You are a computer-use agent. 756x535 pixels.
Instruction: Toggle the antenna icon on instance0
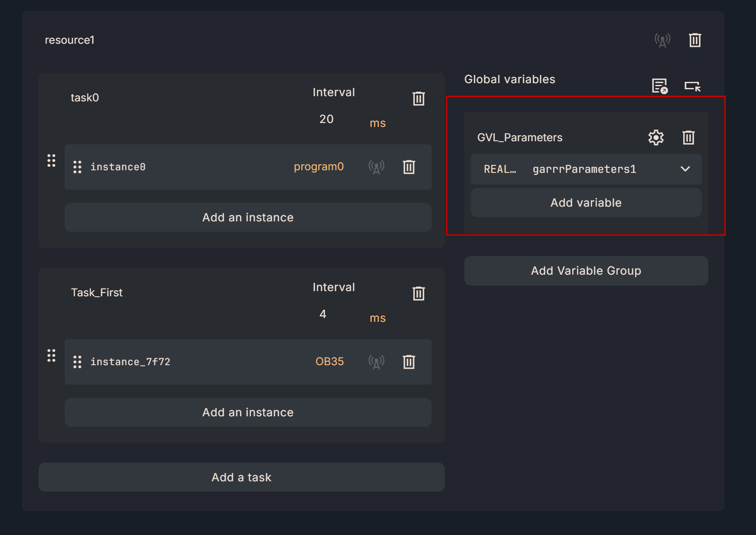tap(376, 167)
